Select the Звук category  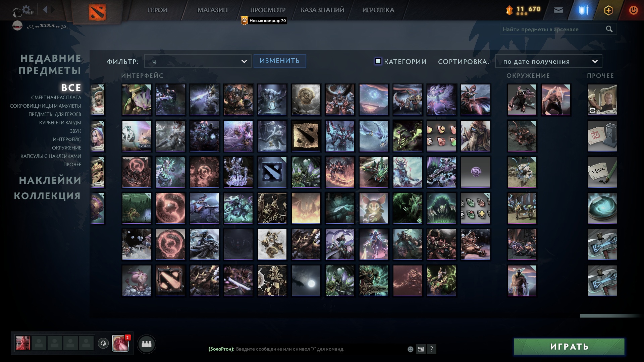(x=75, y=131)
